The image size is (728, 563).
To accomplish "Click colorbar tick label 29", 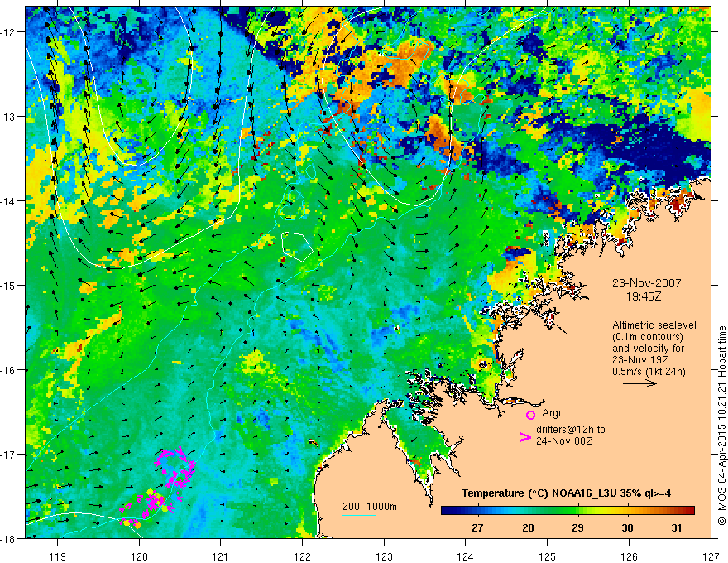I will click(x=577, y=527).
